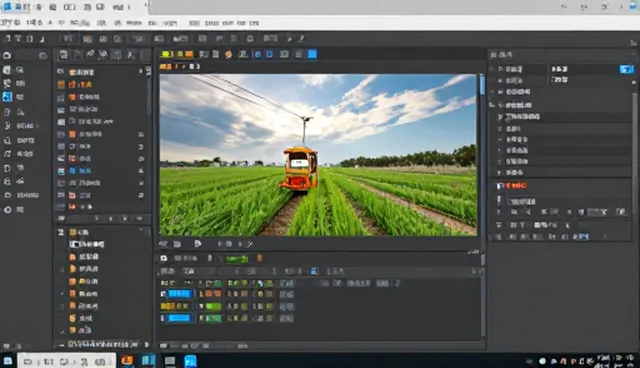The height and width of the screenshot is (368, 640).
Task: Click the first value field in properties panel
Action: (584, 69)
